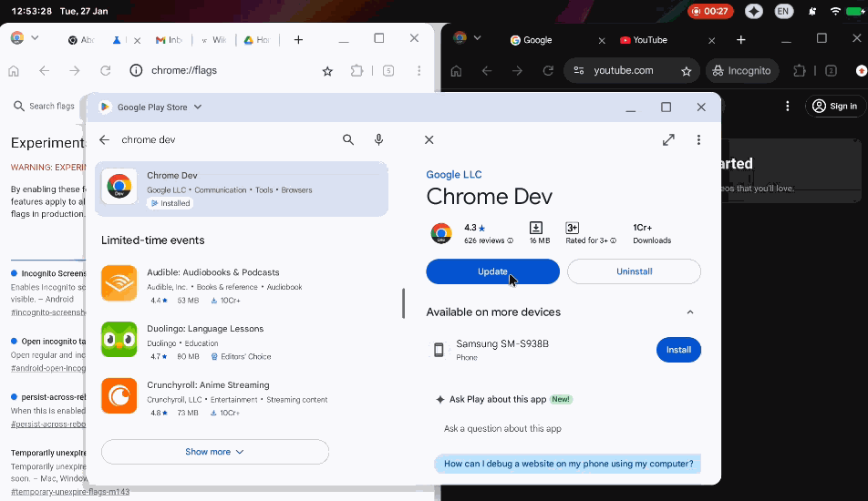868x501 pixels.
Task: Switch to the About tab in left Chrome
Action: (81, 40)
